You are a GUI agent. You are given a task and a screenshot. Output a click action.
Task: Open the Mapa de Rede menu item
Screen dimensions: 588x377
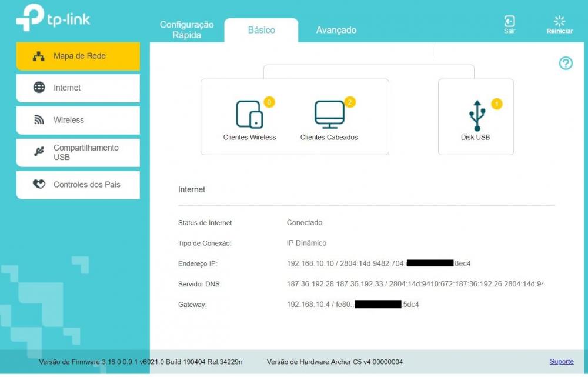pyautogui.click(x=78, y=56)
